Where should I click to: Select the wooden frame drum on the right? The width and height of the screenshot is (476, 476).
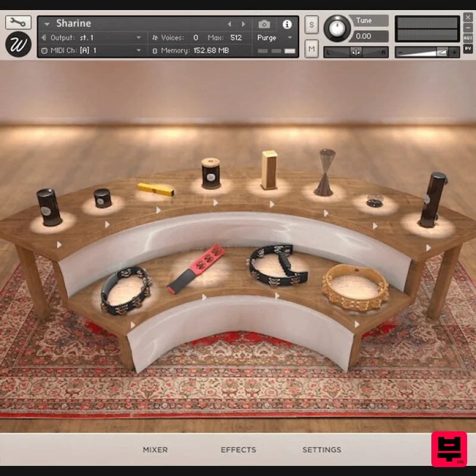[354, 286]
